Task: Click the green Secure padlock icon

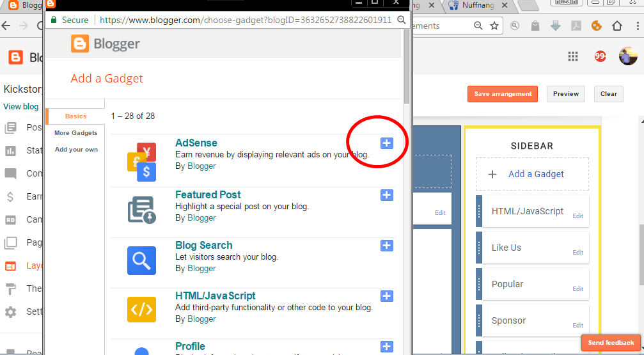Action: tap(53, 20)
